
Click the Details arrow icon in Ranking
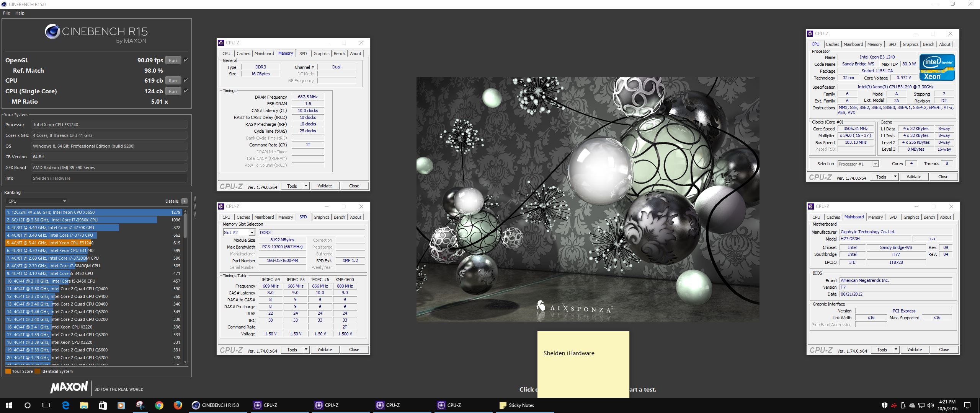tap(185, 201)
